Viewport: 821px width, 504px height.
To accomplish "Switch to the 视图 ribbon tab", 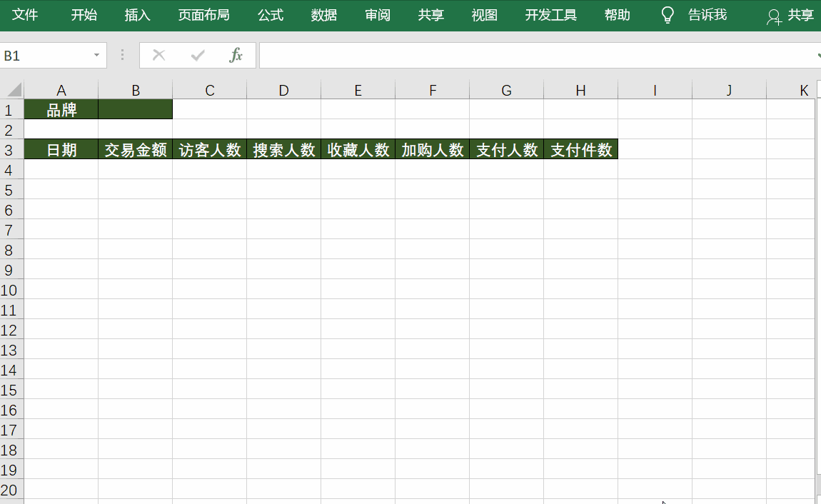I will click(484, 15).
